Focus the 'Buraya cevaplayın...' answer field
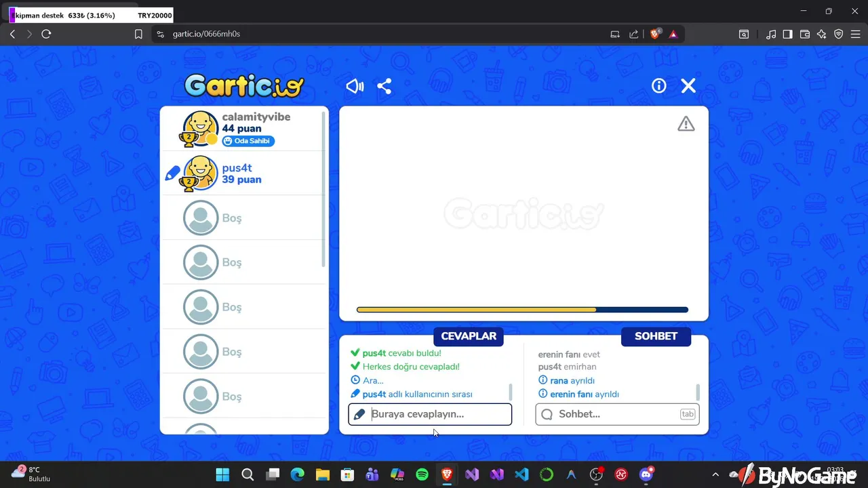 tap(430, 414)
